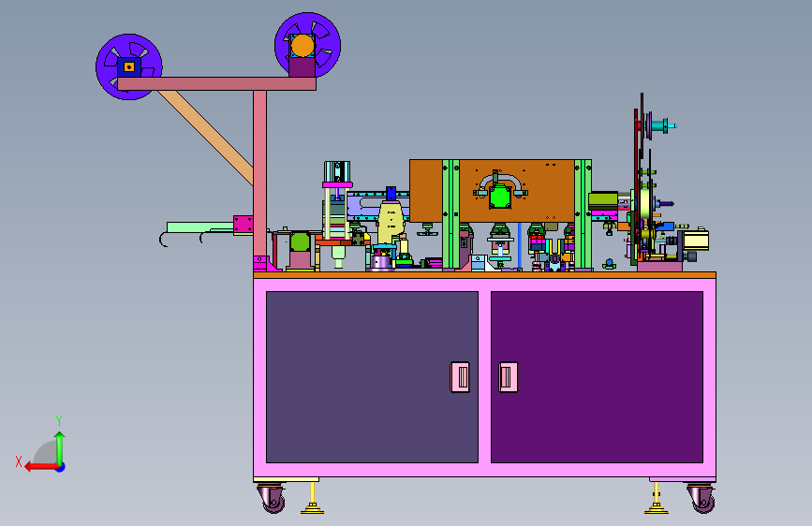The height and width of the screenshot is (526, 812).
Task: Select the diagonal orange brace
Action: click(x=206, y=138)
